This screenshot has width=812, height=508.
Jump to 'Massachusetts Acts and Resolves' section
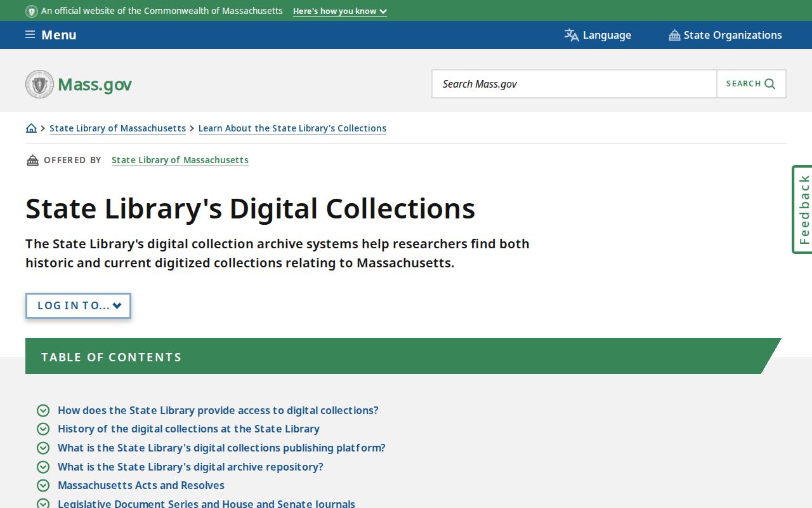click(x=141, y=486)
